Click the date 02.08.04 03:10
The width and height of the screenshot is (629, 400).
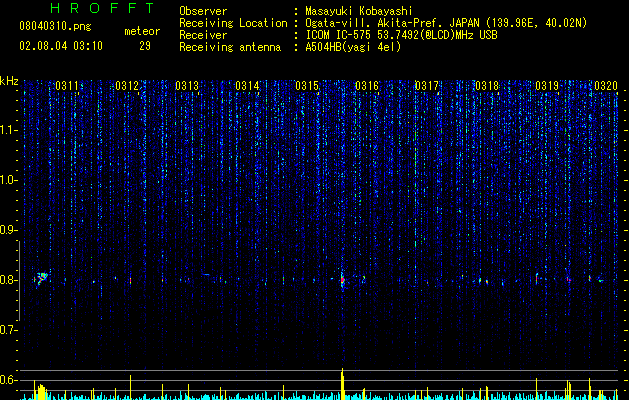61,46
